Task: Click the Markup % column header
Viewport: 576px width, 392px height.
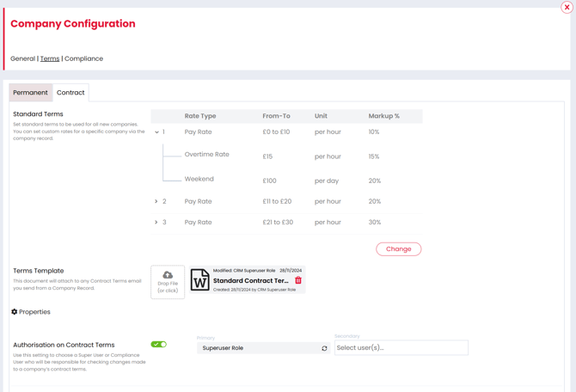Action: 384,116
